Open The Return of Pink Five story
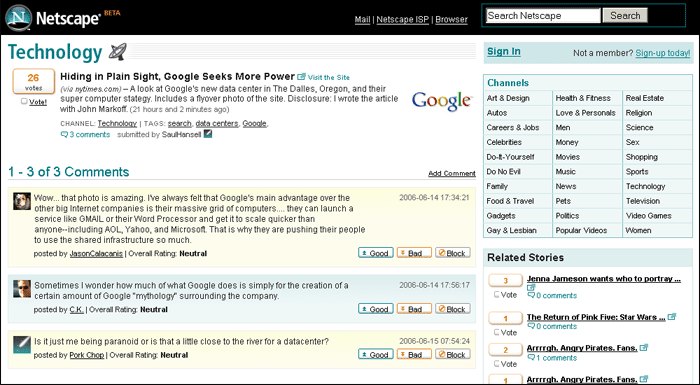Image resolution: width=700 pixels, height=385 pixels. (596, 317)
